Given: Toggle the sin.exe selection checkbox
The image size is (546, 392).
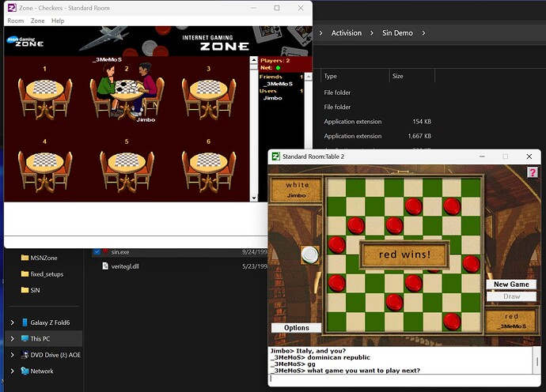Looking at the screenshot, I should (97, 251).
